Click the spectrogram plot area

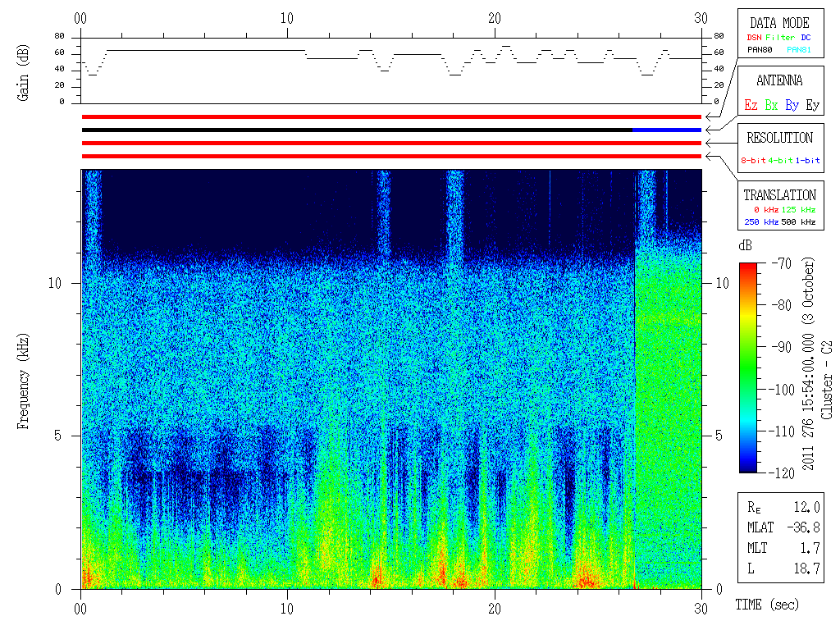pos(391,379)
